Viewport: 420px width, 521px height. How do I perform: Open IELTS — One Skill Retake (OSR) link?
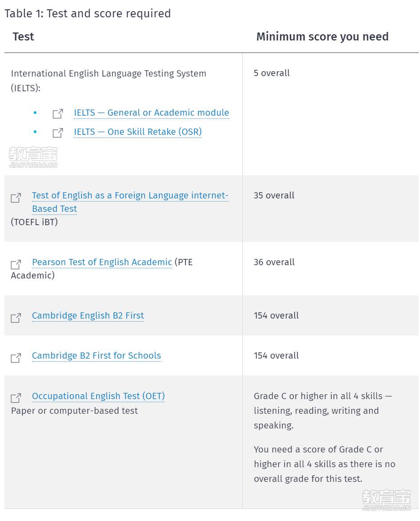138,132
